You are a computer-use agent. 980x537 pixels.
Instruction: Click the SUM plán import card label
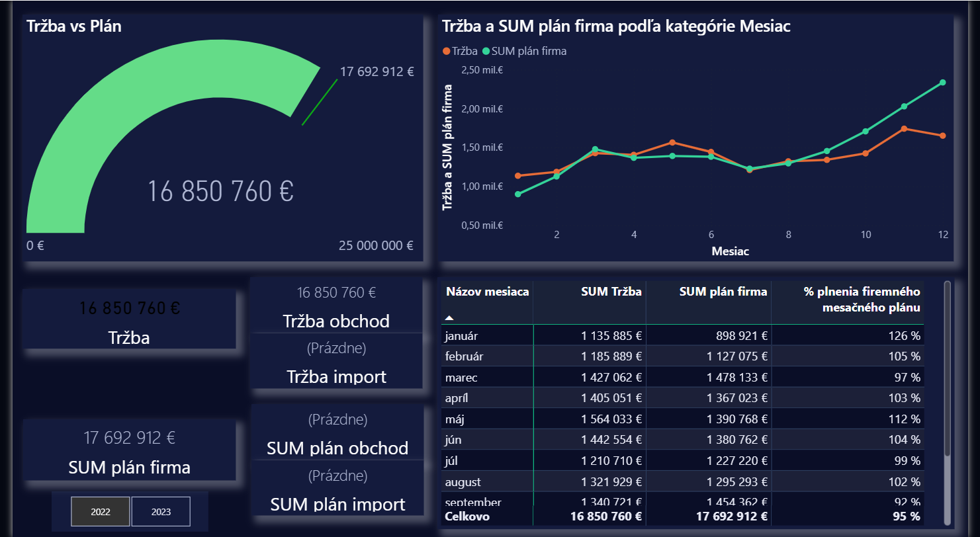click(x=337, y=504)
